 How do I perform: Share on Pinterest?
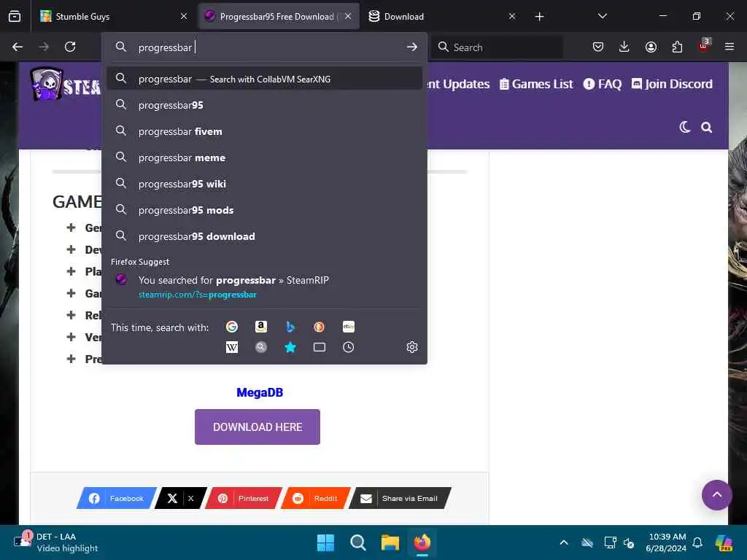pyautogui.click(x=244, y=498)
